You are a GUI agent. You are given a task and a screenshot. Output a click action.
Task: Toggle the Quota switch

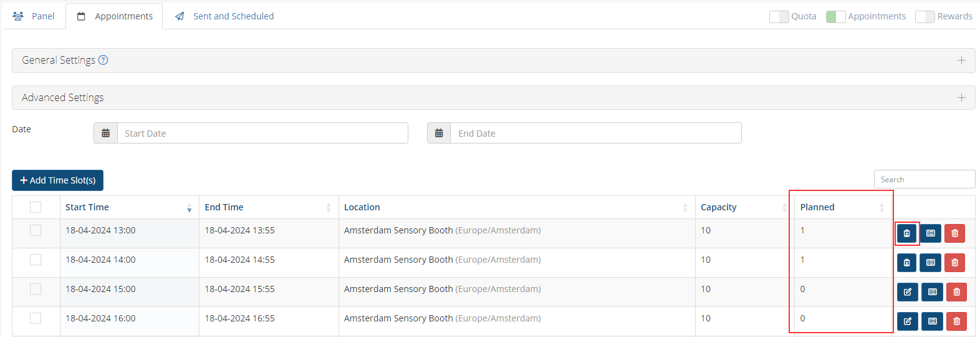779,17
